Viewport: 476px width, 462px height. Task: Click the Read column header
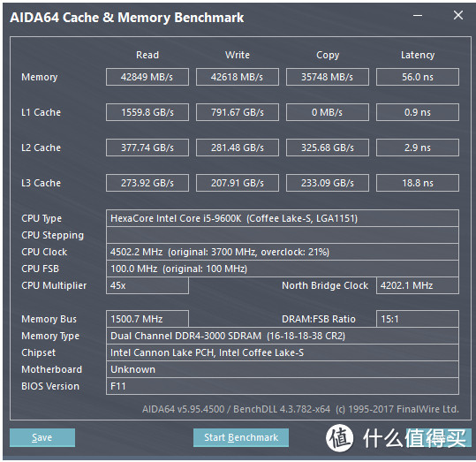pos(147,55)
